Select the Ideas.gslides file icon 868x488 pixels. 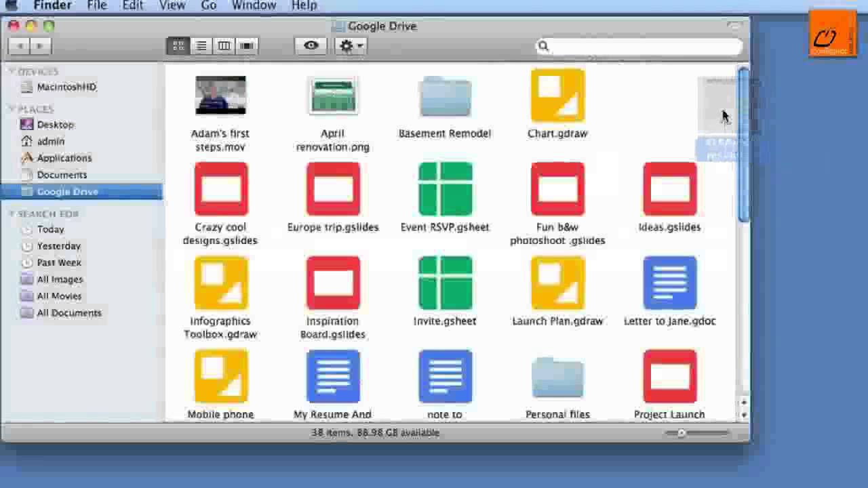670,189
